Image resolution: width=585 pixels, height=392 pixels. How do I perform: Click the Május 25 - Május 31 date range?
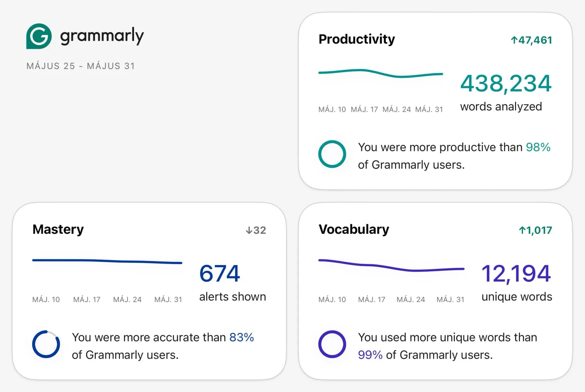pos(81,66)
